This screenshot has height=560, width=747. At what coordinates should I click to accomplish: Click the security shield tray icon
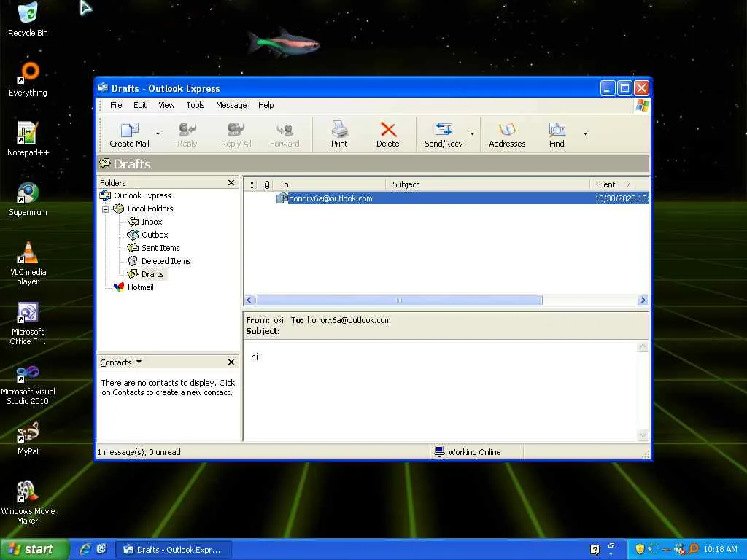pyautogui.click(x=639, y=550)
